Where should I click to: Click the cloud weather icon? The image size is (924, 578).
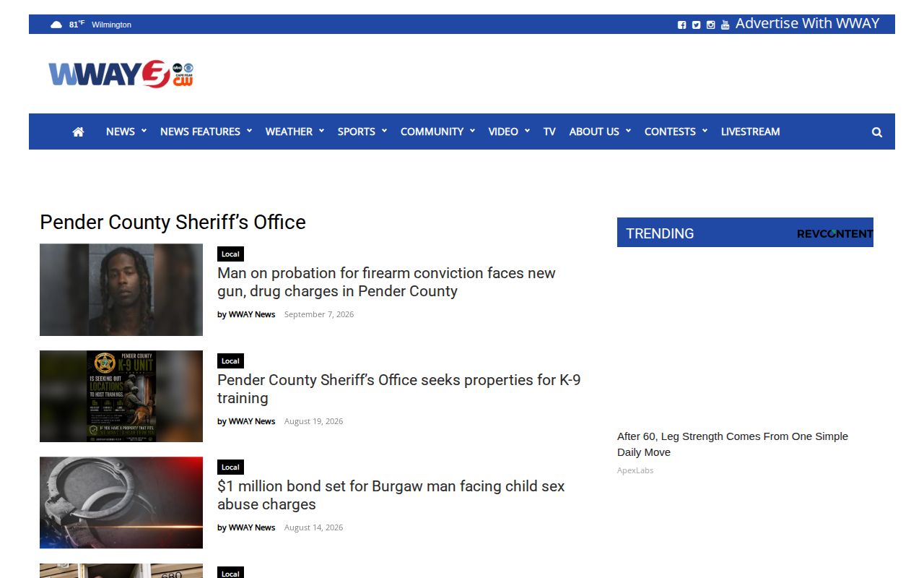(x=56, y=25)
